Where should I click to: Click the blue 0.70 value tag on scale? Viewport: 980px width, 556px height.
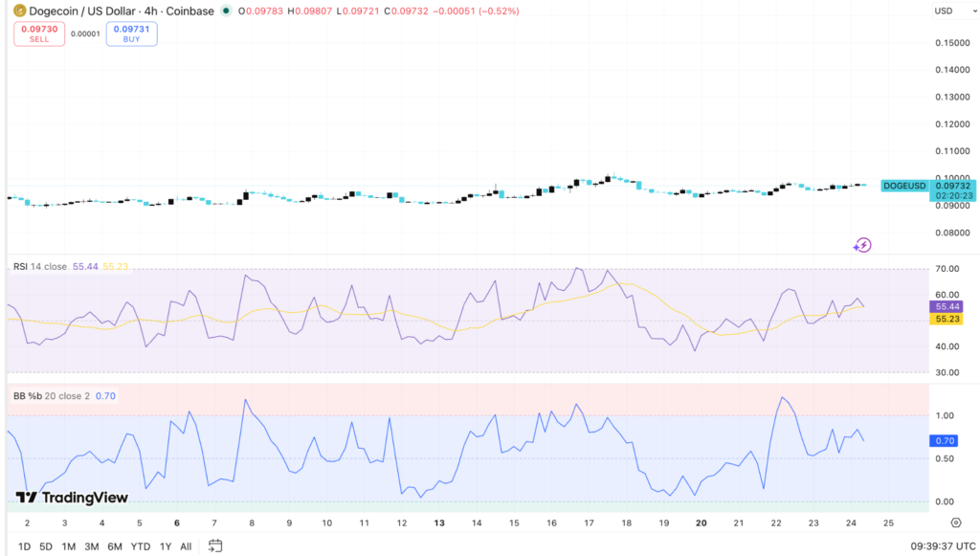(x=942, y=441)
